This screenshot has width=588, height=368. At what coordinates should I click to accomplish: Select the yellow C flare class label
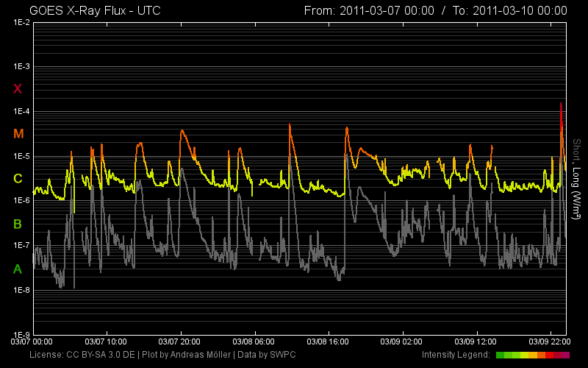18,179
